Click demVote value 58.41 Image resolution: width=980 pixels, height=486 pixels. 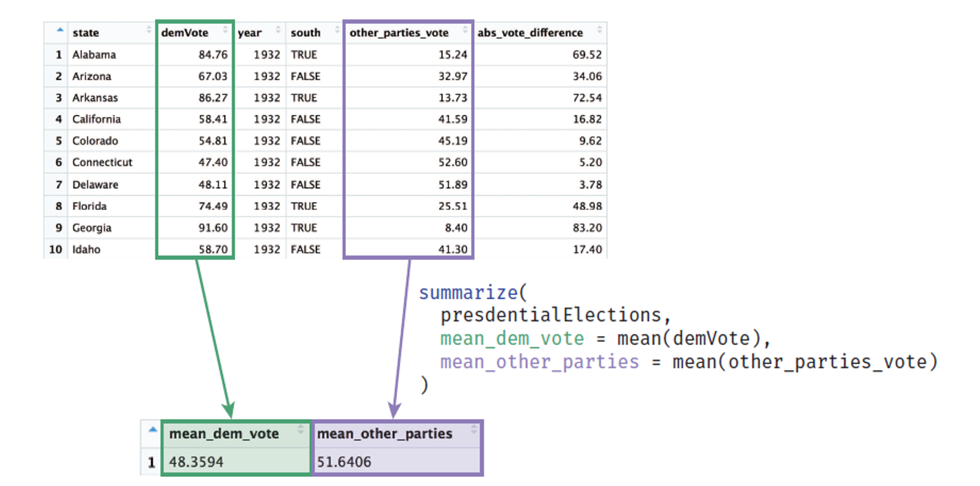(213, 119)
